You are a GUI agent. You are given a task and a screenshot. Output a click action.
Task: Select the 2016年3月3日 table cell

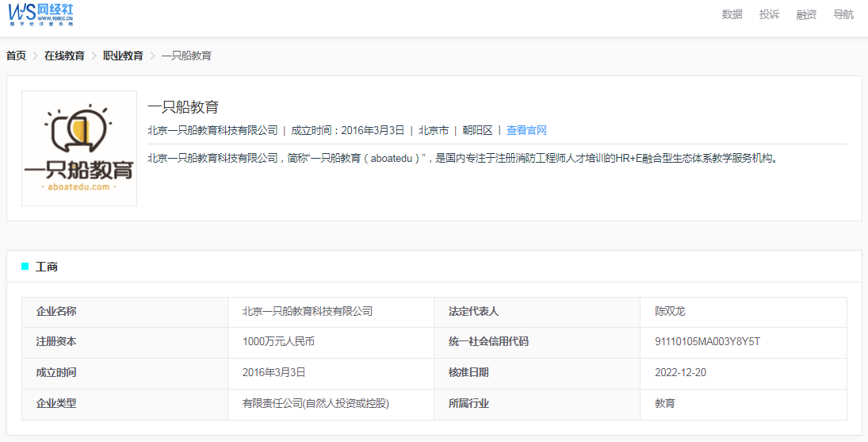[x=331, y=373]
